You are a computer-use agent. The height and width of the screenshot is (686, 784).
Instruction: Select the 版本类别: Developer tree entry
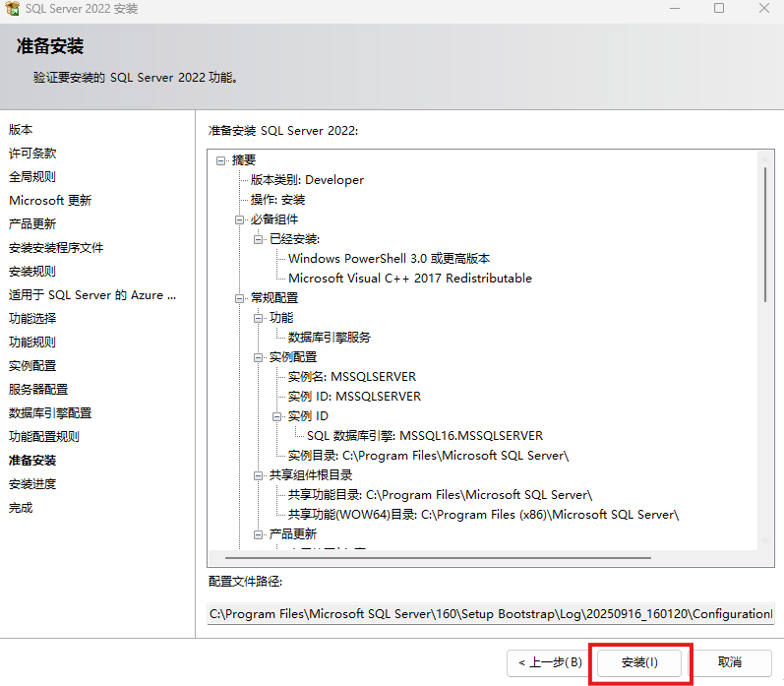coord(307,180)
